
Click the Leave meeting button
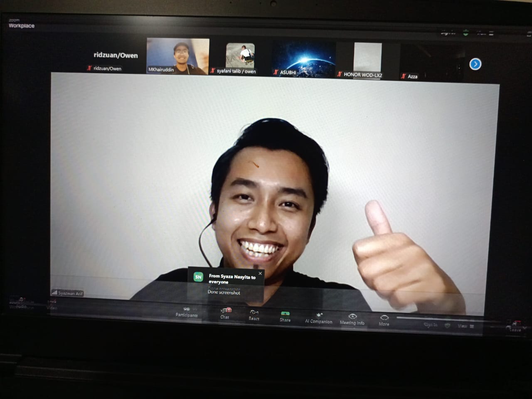(515, 326)
